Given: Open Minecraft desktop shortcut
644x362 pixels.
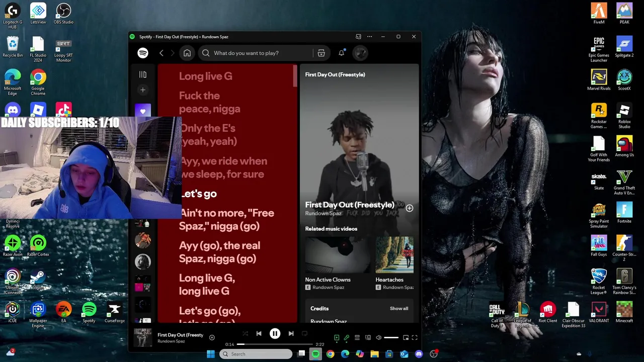Looking at the screenshot, I should tap(624, 313).
